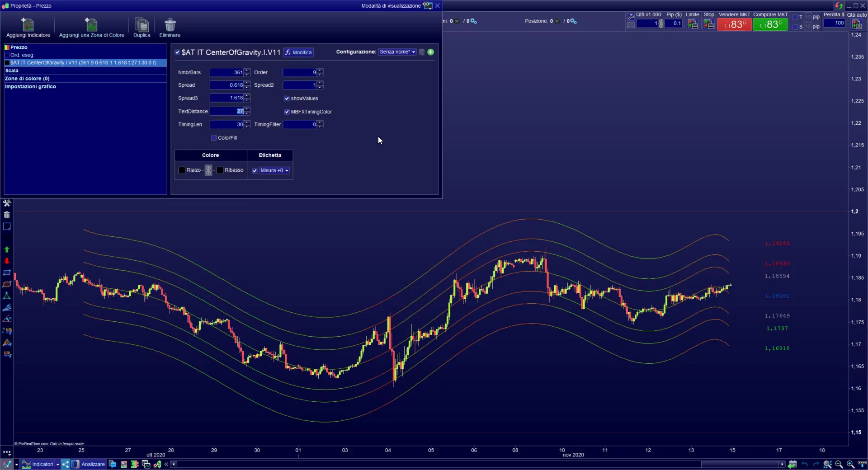Open the Configurazione Senza nome dropdown

397,52
